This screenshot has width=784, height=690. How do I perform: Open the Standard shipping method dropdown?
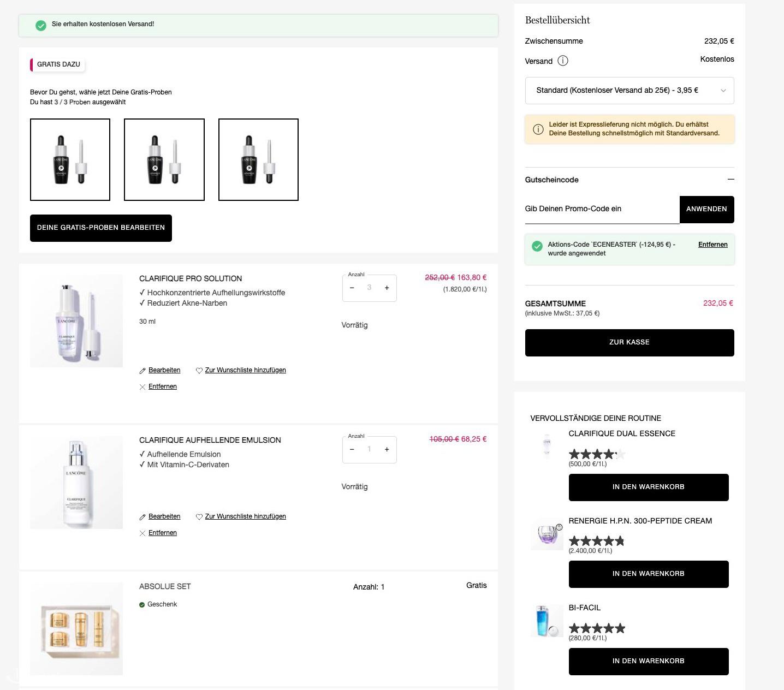tap(629, 91)
